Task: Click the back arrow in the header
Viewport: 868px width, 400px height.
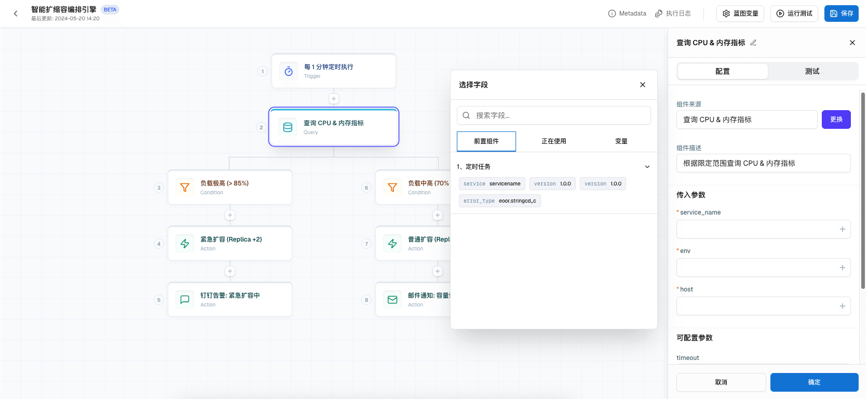Action: 16,14
